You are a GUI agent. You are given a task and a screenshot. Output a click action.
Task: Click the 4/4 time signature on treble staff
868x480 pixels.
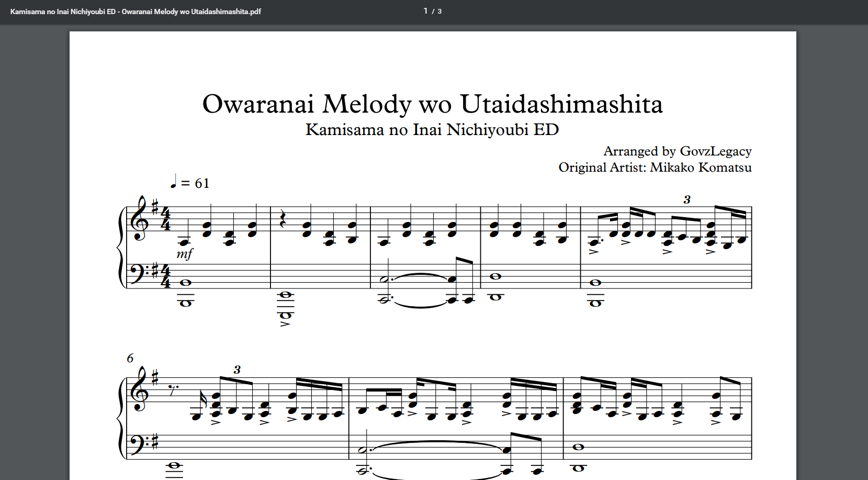click(x=165, y=219)
